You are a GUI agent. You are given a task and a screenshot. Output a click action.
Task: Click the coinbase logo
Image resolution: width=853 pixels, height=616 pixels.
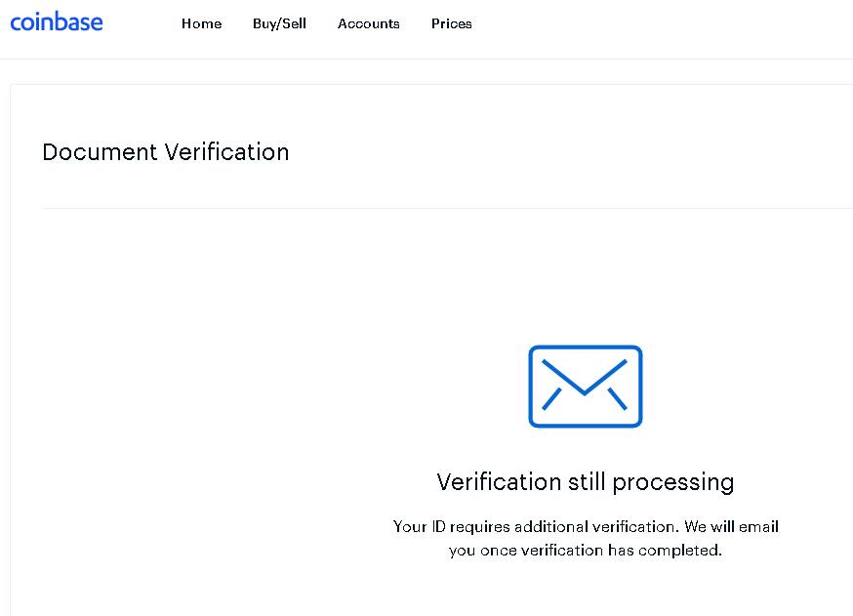click(57, 22)
